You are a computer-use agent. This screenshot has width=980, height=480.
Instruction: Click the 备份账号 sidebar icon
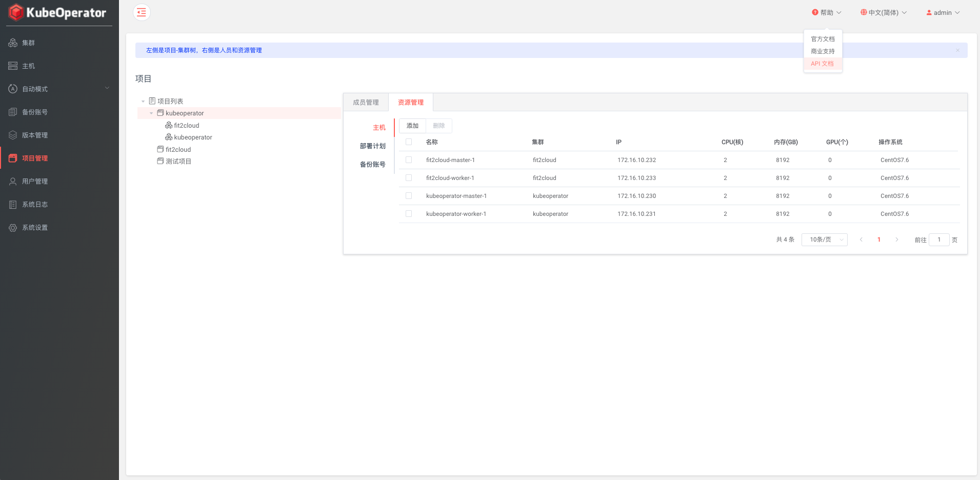tap(13, 112)
